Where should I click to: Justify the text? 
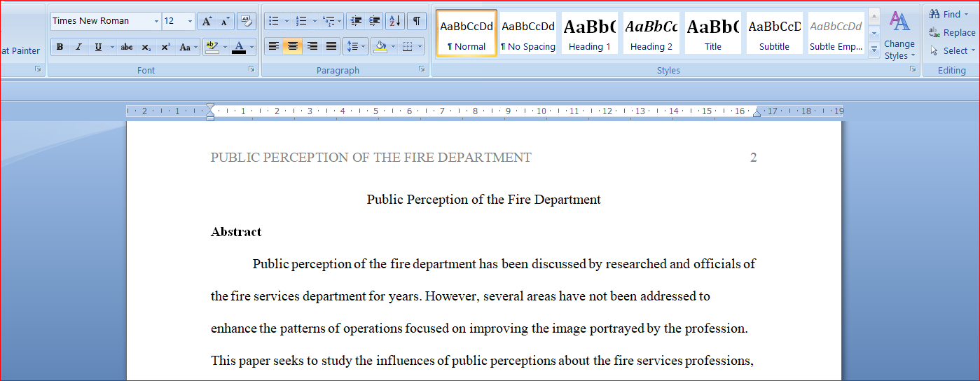[331, 47]
